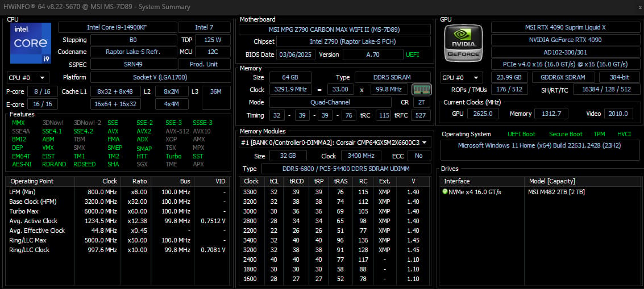This screenshot has width=644, height=289.
Task: Click the PCIe v4.0 x16 link field
Action: pos(565,65)
